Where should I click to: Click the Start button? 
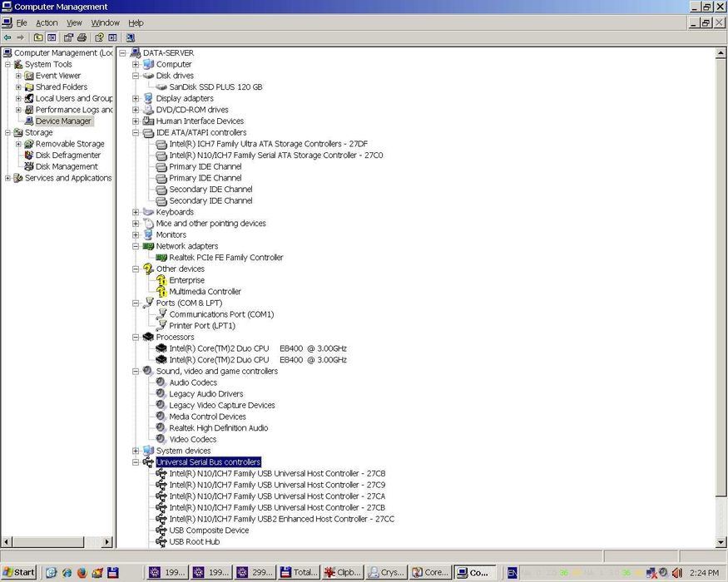click(x=19, y=573)
